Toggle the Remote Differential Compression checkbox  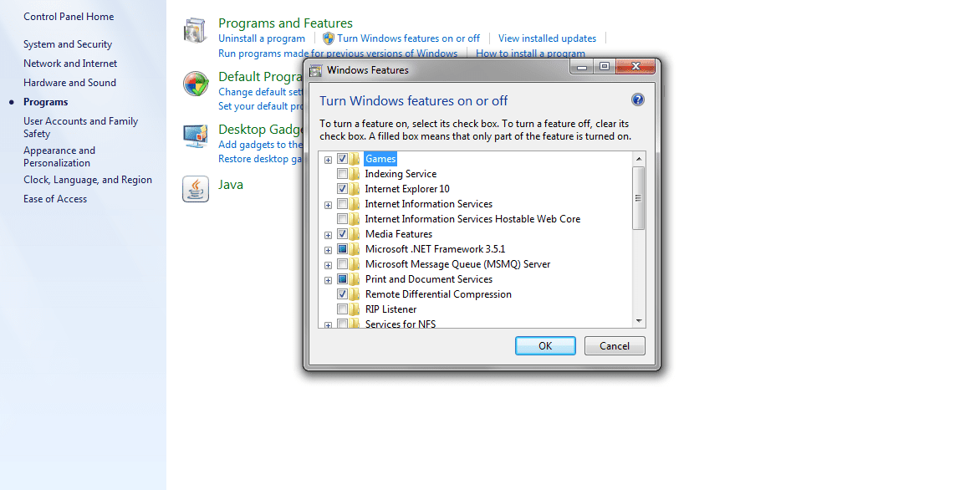point(342,294)
